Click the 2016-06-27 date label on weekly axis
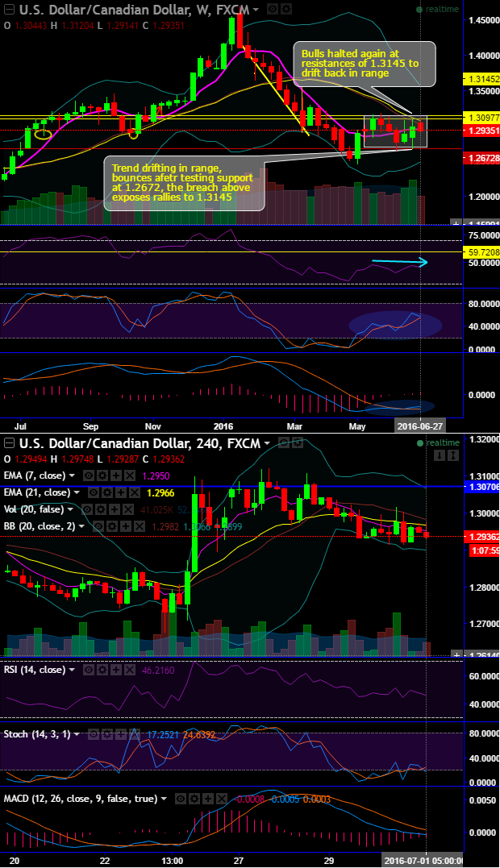 point(419,426)
